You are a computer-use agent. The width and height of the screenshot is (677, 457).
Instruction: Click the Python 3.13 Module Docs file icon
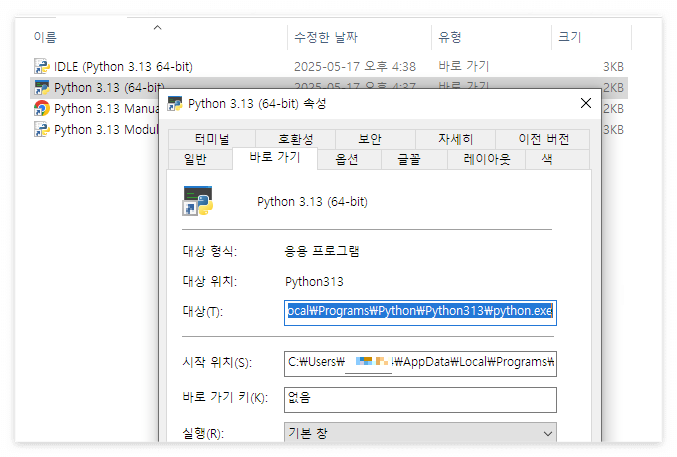coord(42,129)
